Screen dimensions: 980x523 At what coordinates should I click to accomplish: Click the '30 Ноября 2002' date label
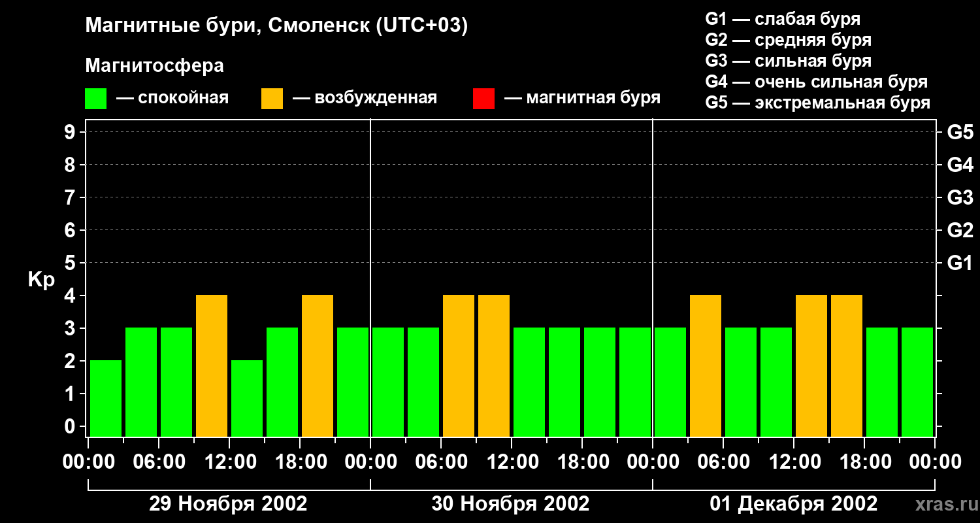click(510, 504)
